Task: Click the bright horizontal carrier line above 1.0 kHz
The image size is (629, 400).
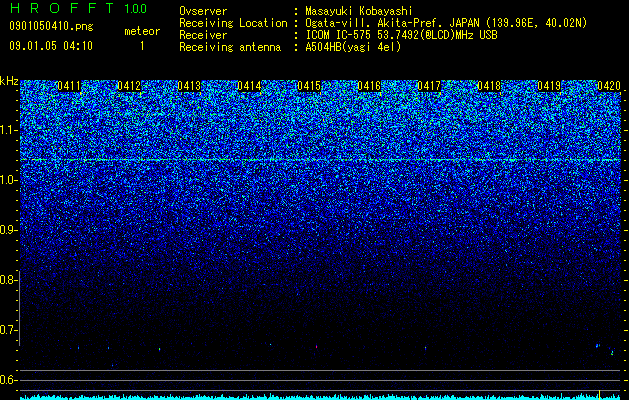Action: coord(320,160)
